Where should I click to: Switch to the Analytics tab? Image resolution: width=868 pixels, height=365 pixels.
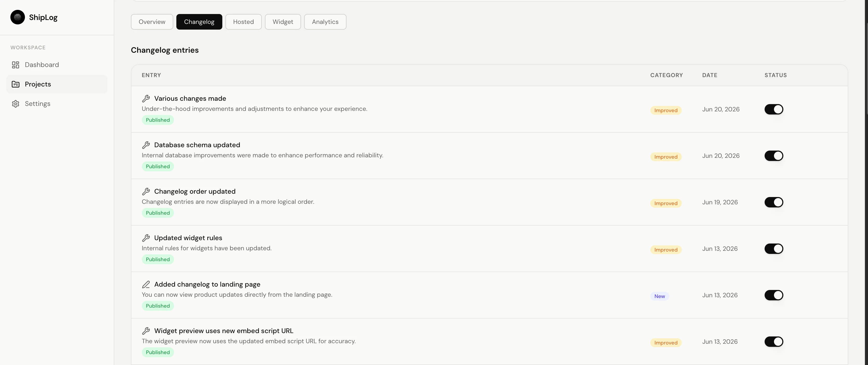[x=325, y=22]
